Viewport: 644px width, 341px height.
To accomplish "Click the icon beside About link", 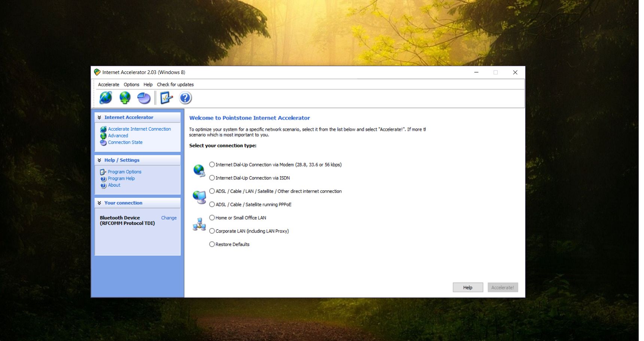I will pyautogui.click(x=103, y=185).
